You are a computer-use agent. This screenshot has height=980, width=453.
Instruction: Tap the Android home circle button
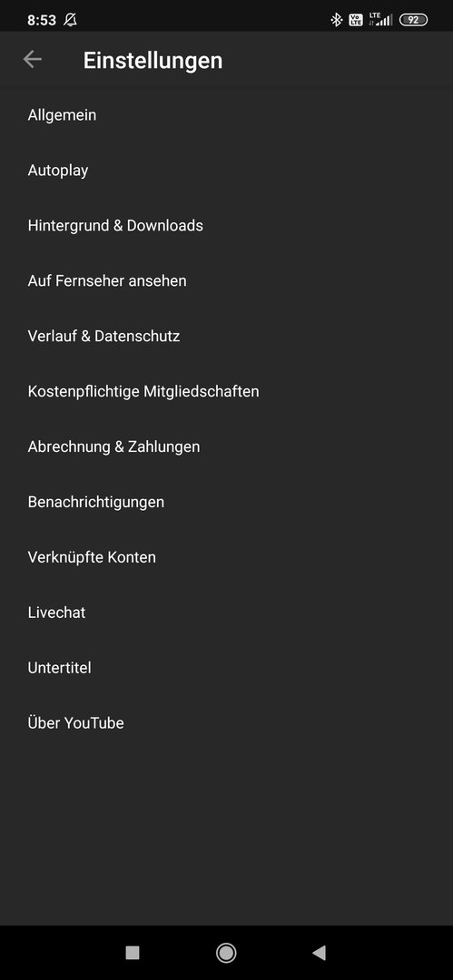point(226,952)
